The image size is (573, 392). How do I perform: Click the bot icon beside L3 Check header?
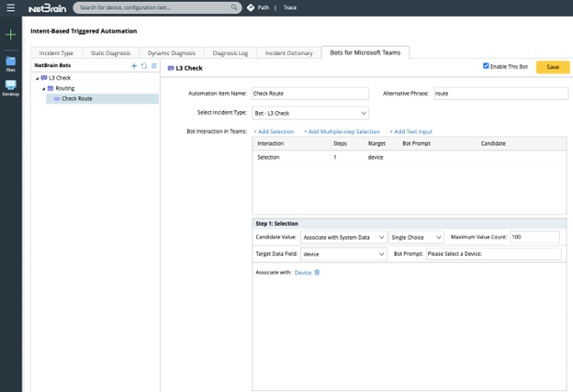pyautogui.click(x=171, y=68)
